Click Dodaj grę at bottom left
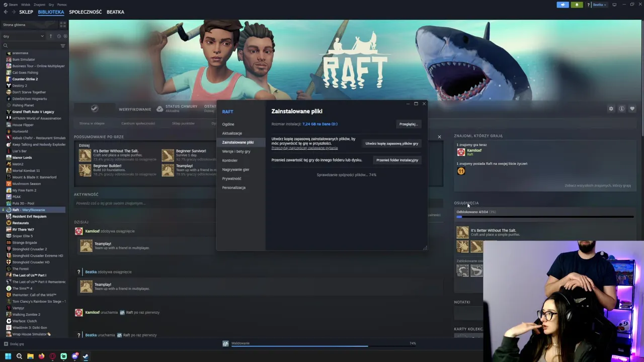The image size is (644, 362). tap(14, 344)
